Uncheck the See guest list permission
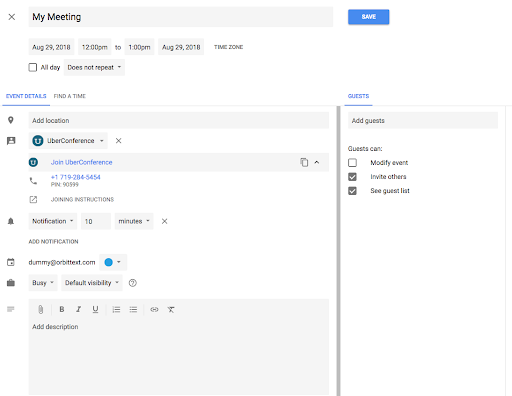Viewport: 512px width, 396px height. click(352, 191)
